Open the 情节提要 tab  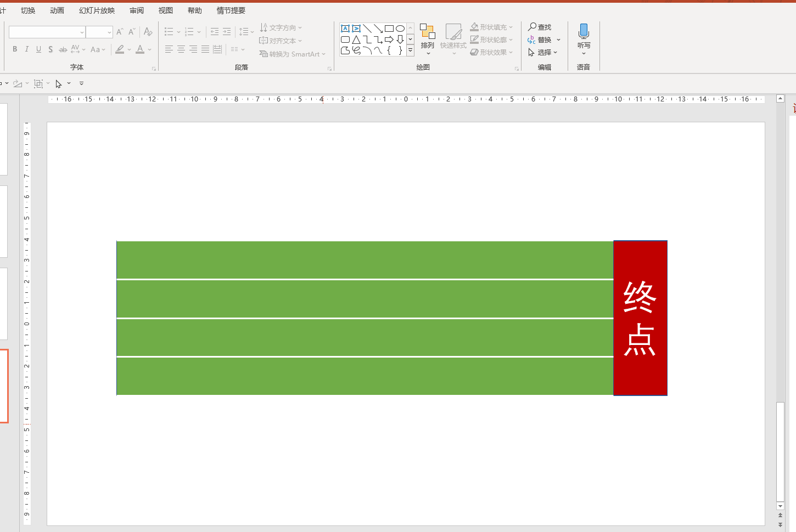(x=231, y=10)
